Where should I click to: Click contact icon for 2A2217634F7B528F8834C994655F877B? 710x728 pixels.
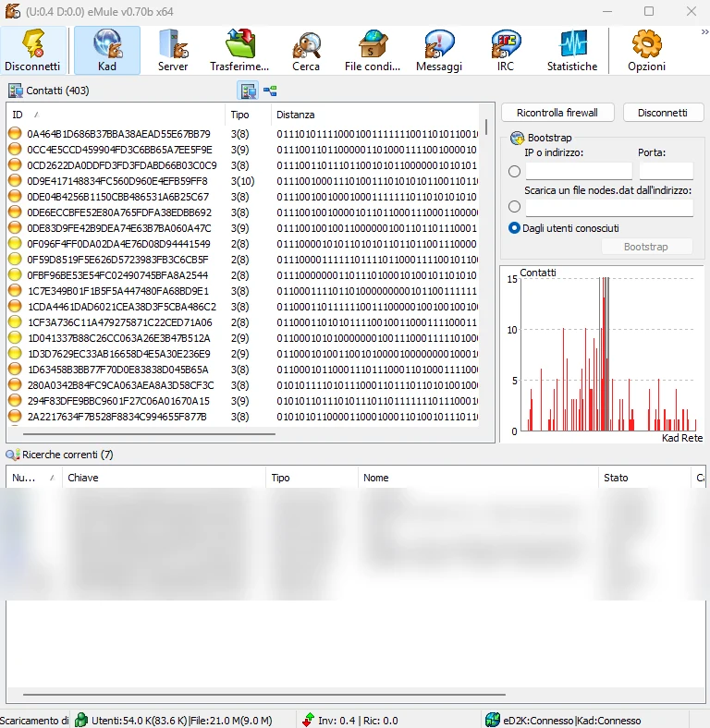[15, 417]
